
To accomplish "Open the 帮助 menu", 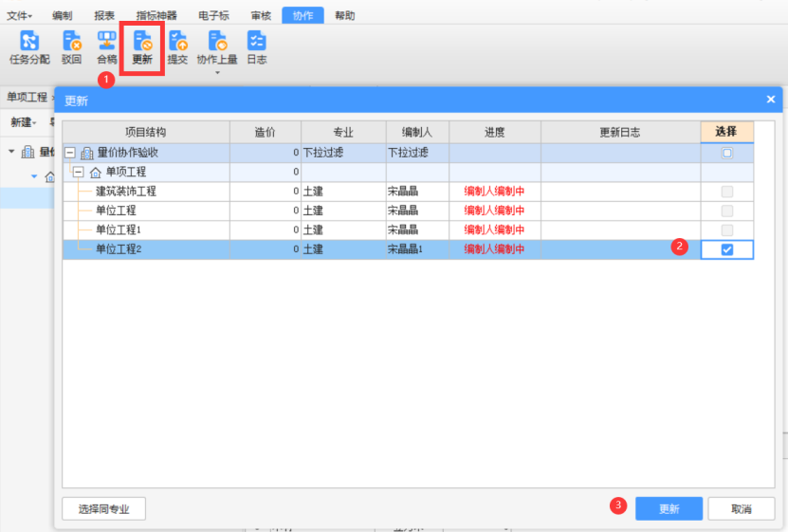I will [345, 15].
